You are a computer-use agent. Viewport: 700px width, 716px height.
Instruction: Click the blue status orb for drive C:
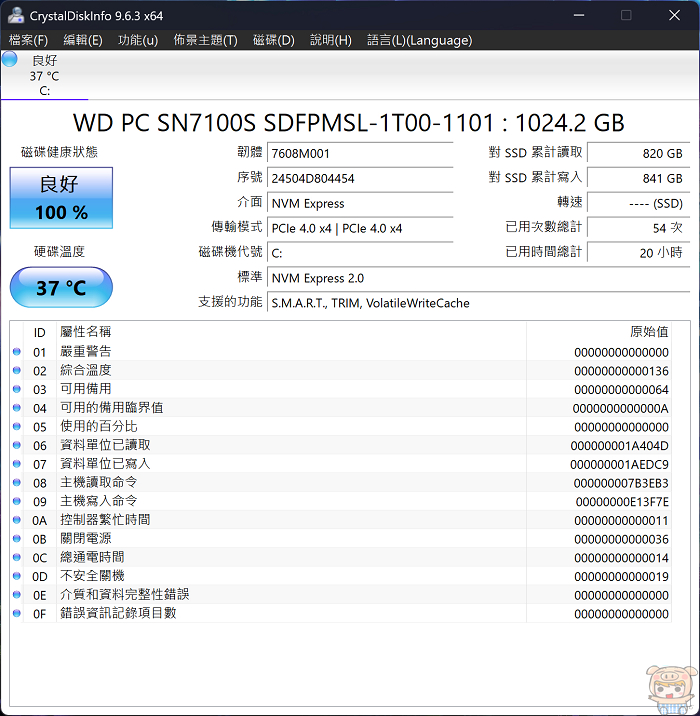[x=10, y=60]
